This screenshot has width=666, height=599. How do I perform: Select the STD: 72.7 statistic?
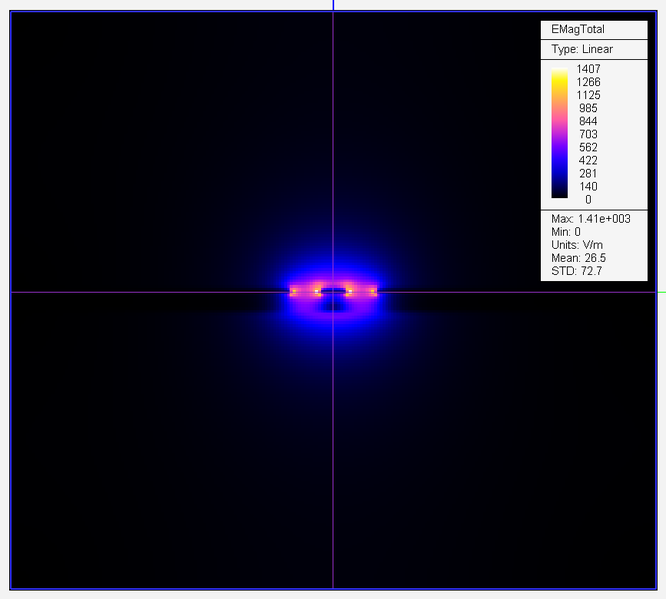(x=577, y=271)
